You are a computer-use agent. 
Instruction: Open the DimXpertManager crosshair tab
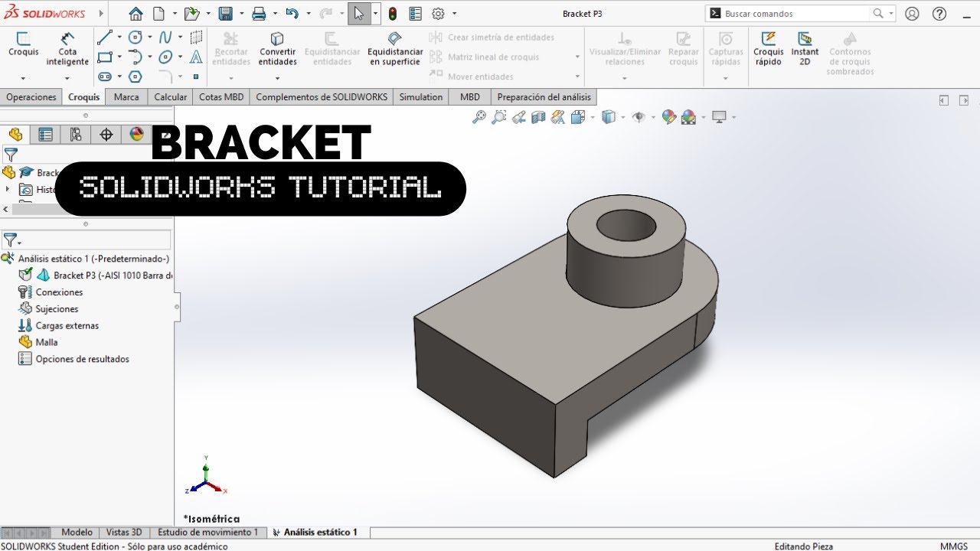coord(106,135)
